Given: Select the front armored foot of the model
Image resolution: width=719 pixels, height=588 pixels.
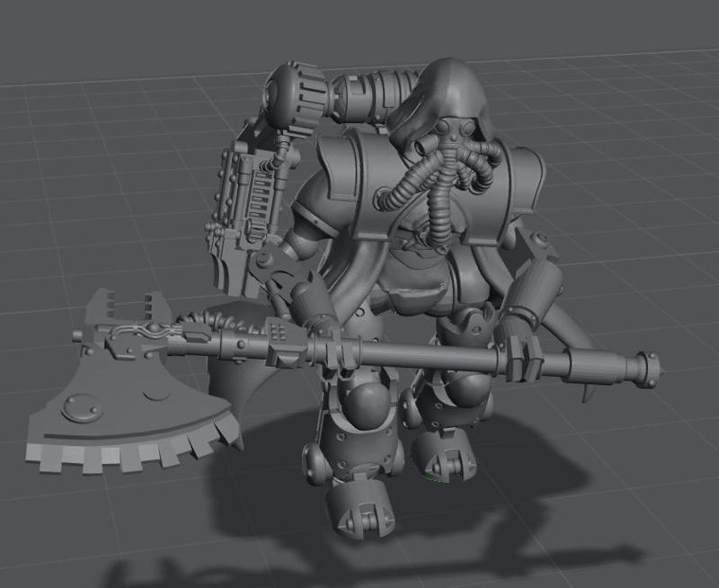Looking at the screenshot, I should (362, 508).
